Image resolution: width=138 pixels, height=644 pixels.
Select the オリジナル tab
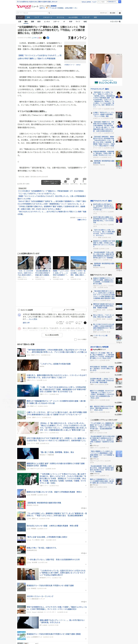[60, 17]
